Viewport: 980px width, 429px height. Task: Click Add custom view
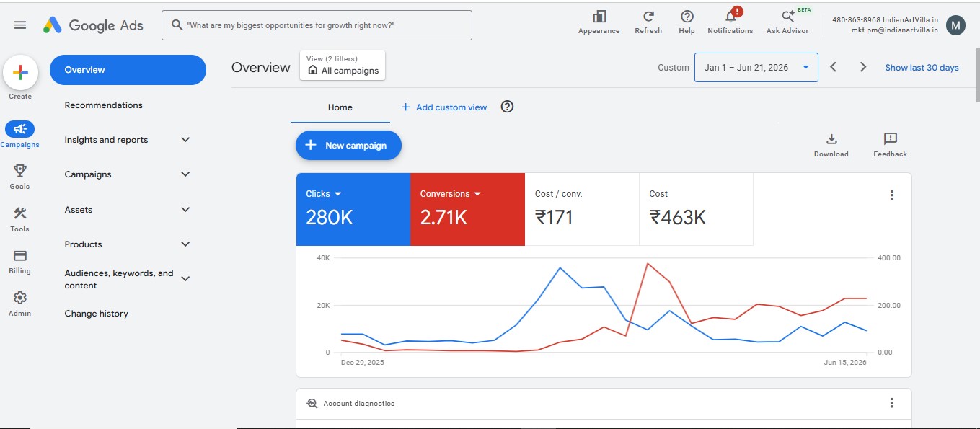[x=444, y=107]
